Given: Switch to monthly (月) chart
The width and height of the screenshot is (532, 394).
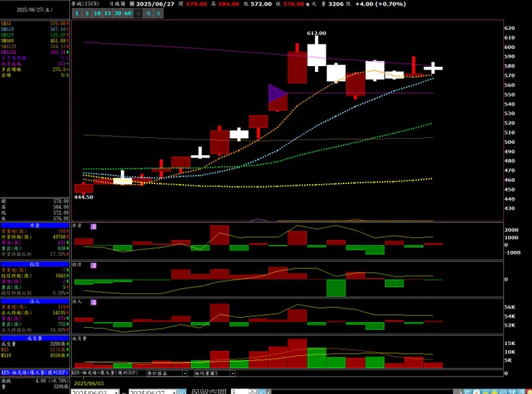Looking at the screenshot, I should click(x=158, y=13).
